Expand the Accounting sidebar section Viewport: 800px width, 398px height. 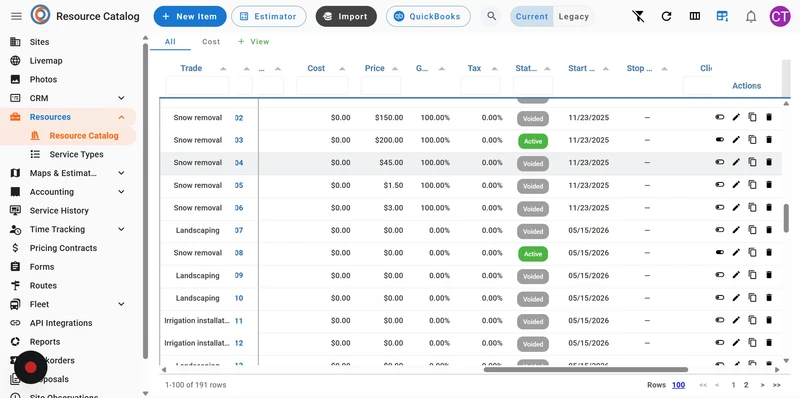pyautogui.click(x=121, y=192)
